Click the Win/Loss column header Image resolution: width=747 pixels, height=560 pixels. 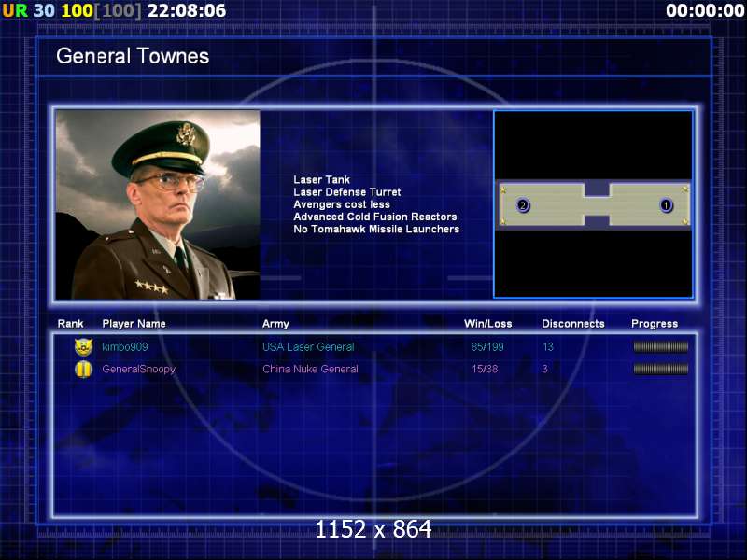[487, 324]
